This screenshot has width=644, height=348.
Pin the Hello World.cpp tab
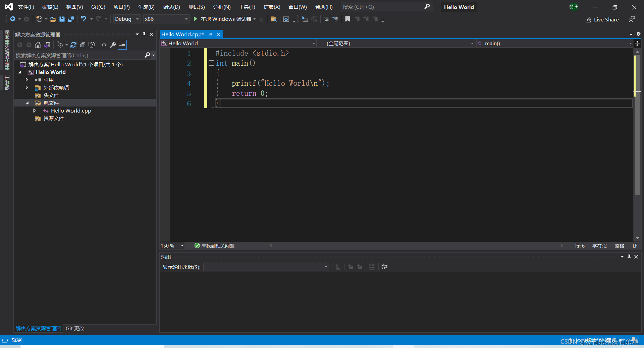[x=211, y=34]
